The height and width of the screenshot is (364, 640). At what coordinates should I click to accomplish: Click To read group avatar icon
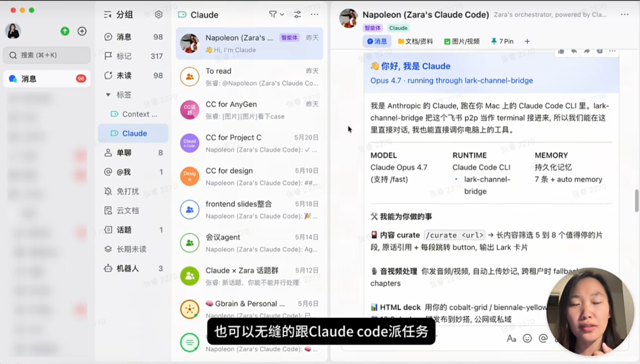coord(190,76)
